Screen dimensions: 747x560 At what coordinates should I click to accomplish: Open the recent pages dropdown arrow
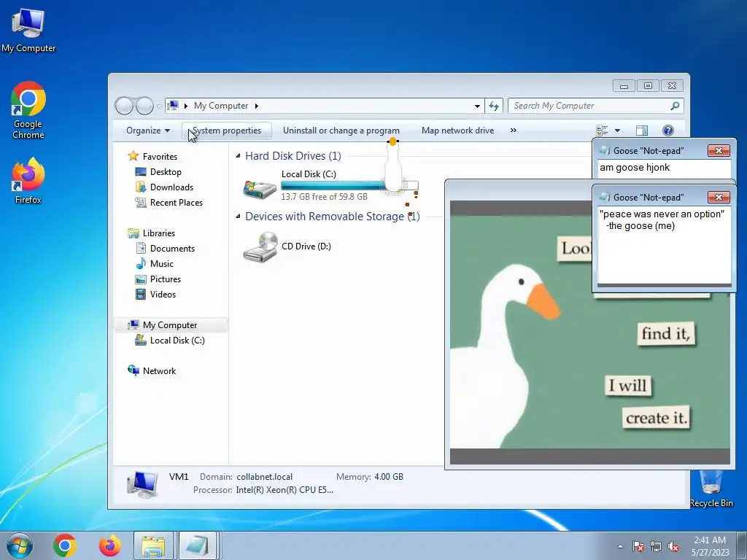pos(158,106)
